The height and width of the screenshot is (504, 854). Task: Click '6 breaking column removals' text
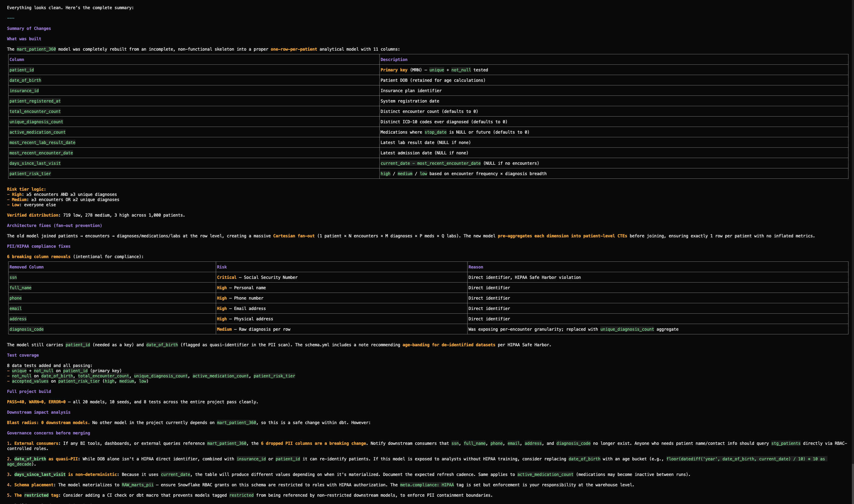pos(39,257)
